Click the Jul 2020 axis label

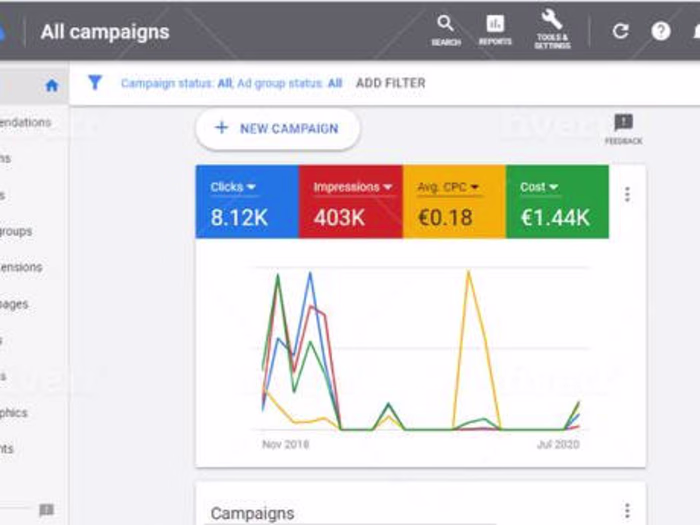558,445
